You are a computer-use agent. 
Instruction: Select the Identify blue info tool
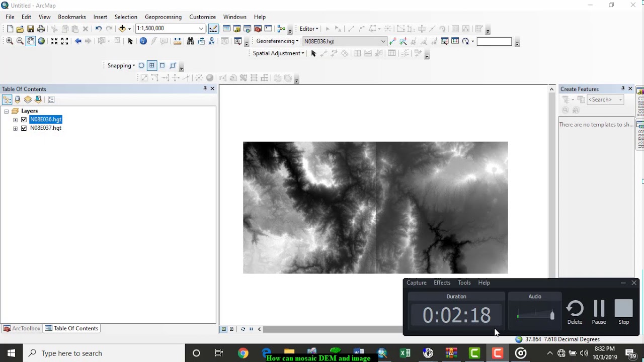143,41
